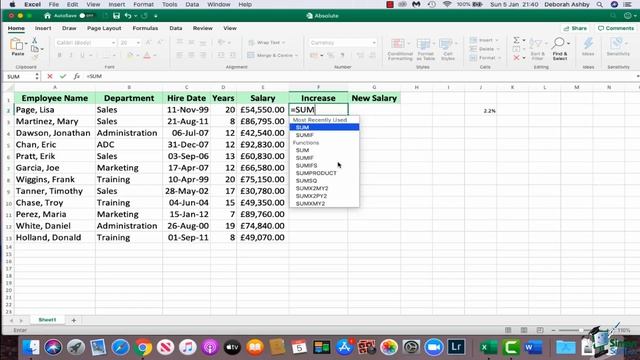Click the Paste clipboard icon
The image size is (640, 360).
pyautogui.click(x=17, y=44)
